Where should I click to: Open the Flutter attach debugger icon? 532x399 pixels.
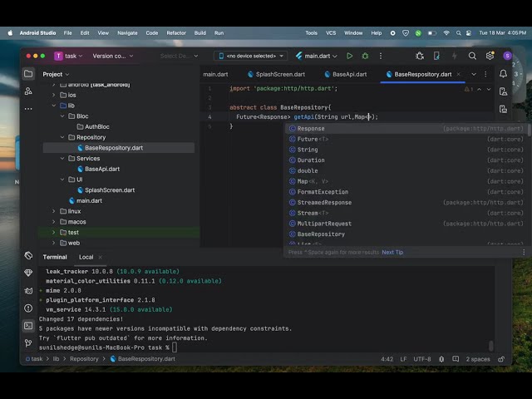coord(420,56)
